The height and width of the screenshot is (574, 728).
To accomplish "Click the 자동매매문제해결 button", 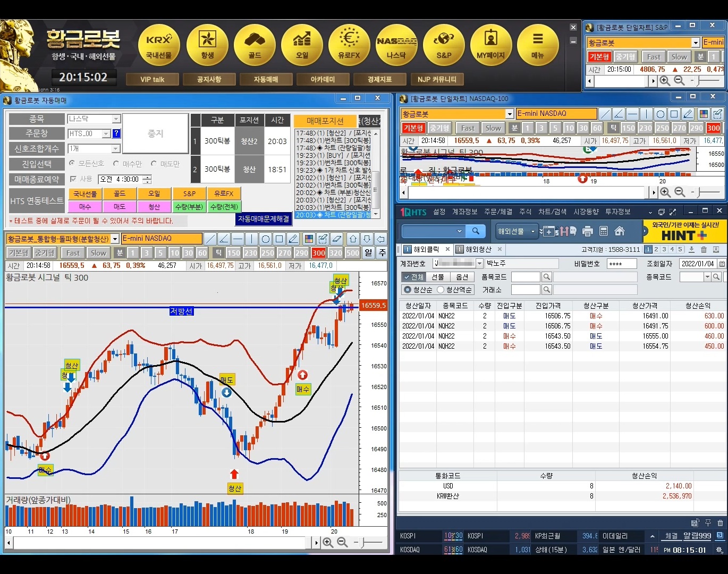I will pos(264,219).
